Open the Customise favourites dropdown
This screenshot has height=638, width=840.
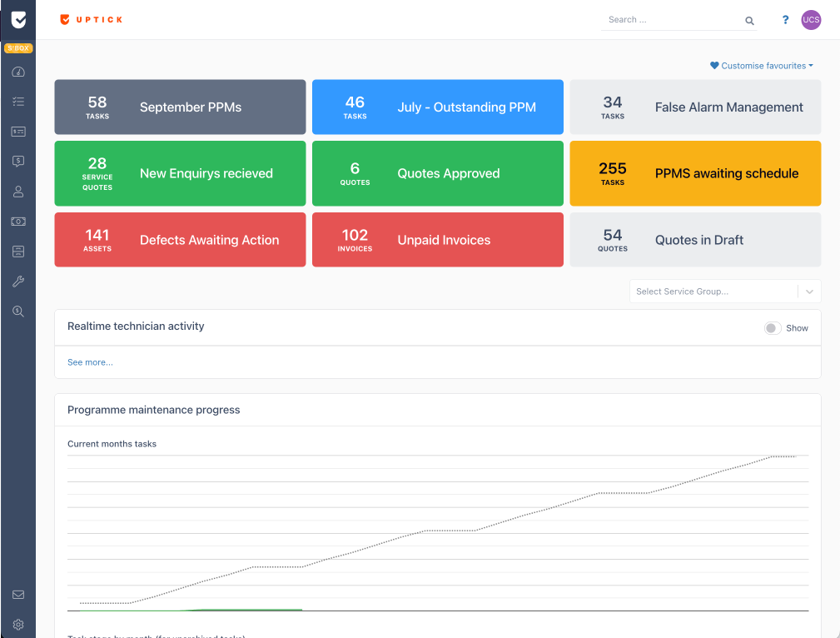[x=761, y=66]
